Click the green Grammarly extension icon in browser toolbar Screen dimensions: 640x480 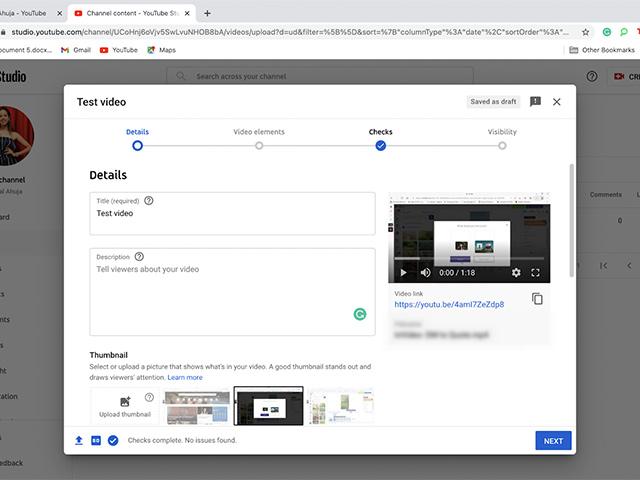point(607,32)
